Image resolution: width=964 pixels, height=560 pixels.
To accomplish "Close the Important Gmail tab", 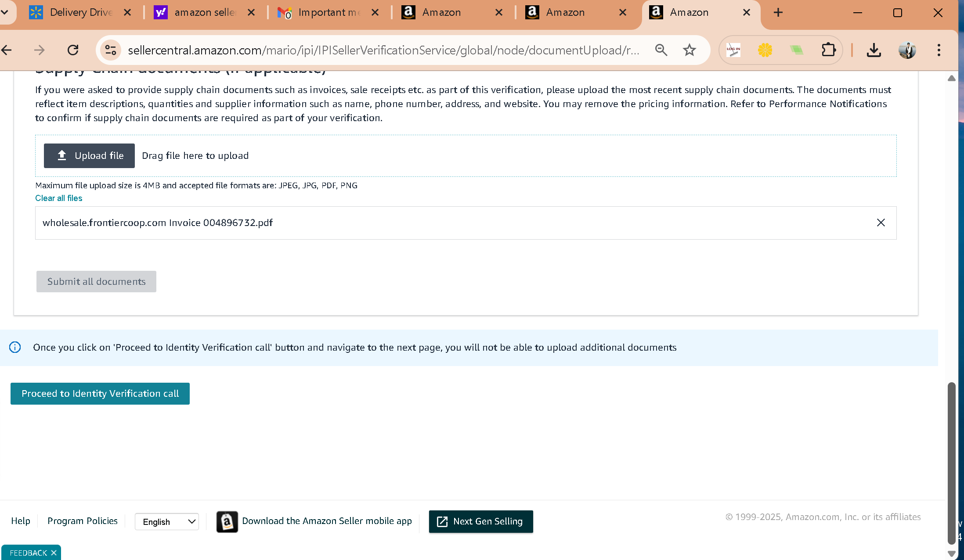I will tap(375, 13).
